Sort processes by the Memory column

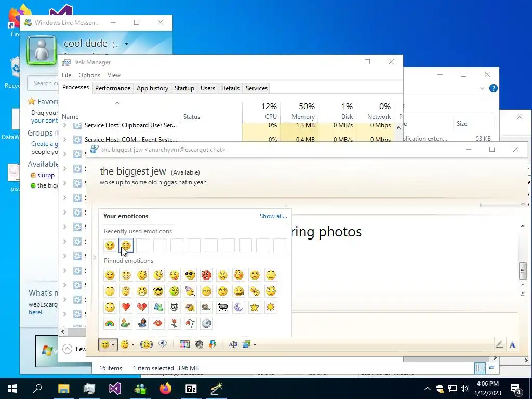click(299, 112)
